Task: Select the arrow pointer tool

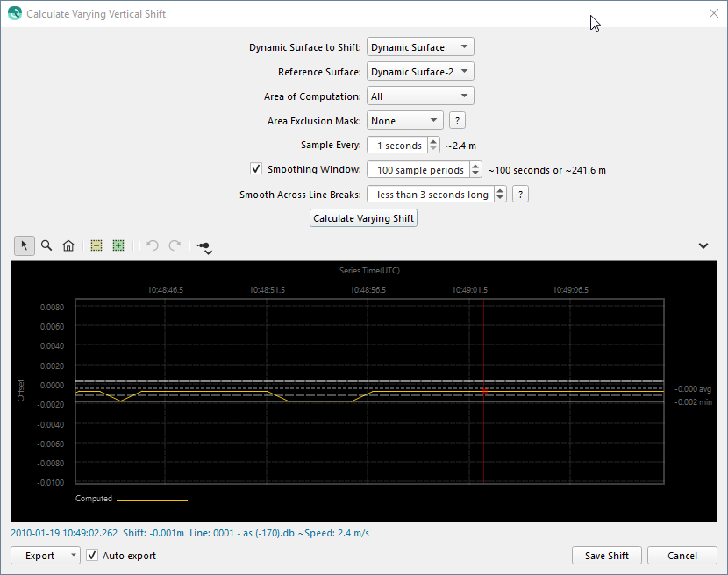Action: (x=25, y=246)
